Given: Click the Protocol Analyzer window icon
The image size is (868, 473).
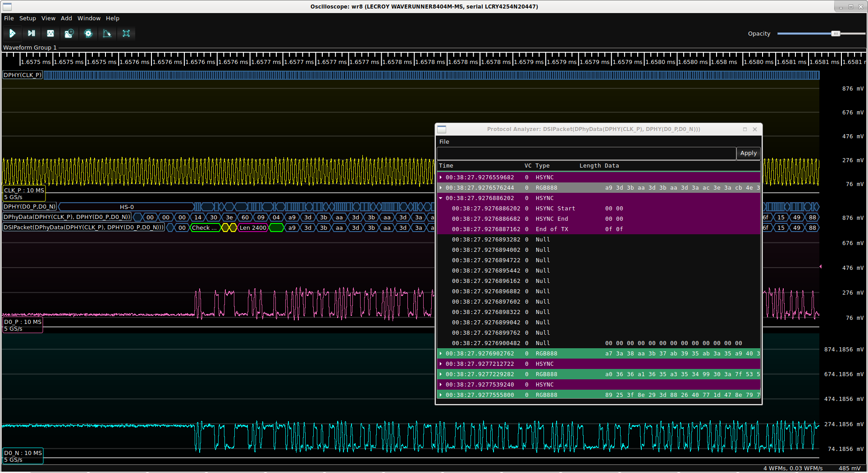Looking at the screenshot, I should (x=442, y=130).
